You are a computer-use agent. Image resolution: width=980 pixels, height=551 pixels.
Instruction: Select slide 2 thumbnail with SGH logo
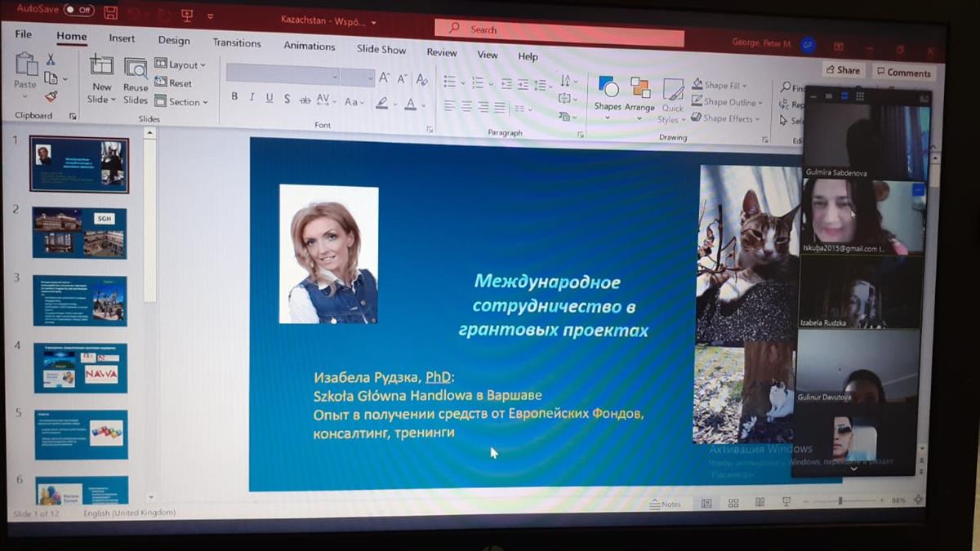80,233
